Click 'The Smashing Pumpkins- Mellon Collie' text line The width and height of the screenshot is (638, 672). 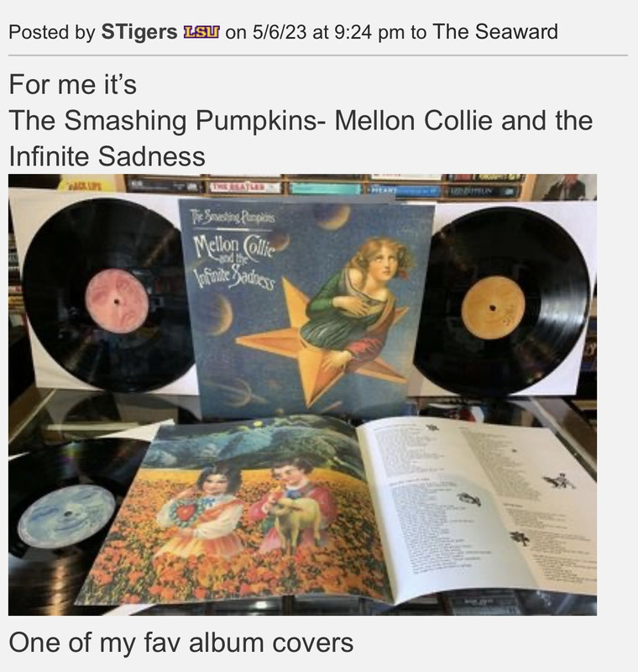tap(301, 120)
